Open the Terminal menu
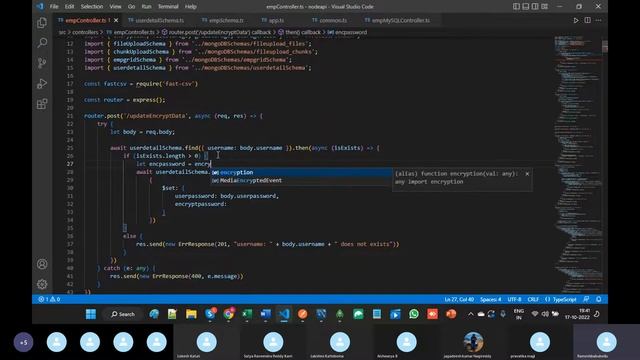Image resolution: width=640 pixels, height=360 pixels. (x=168, y=7)
